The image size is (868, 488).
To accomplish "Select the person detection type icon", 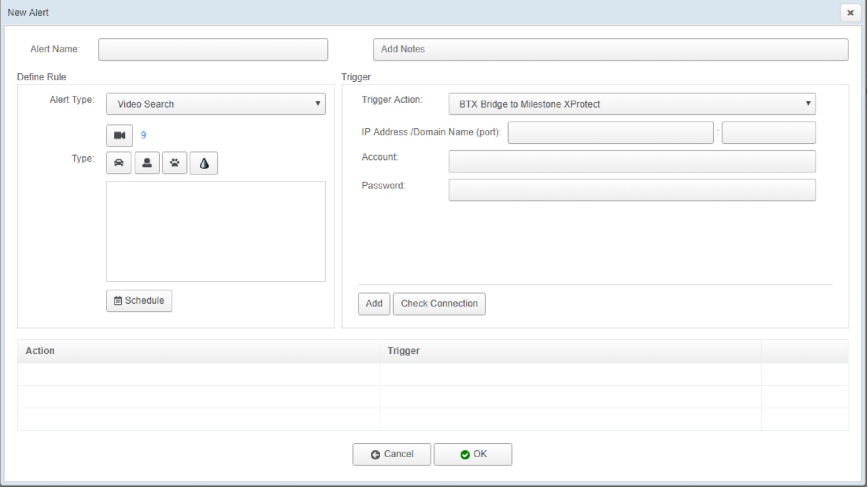I will (x=146, y=163).
